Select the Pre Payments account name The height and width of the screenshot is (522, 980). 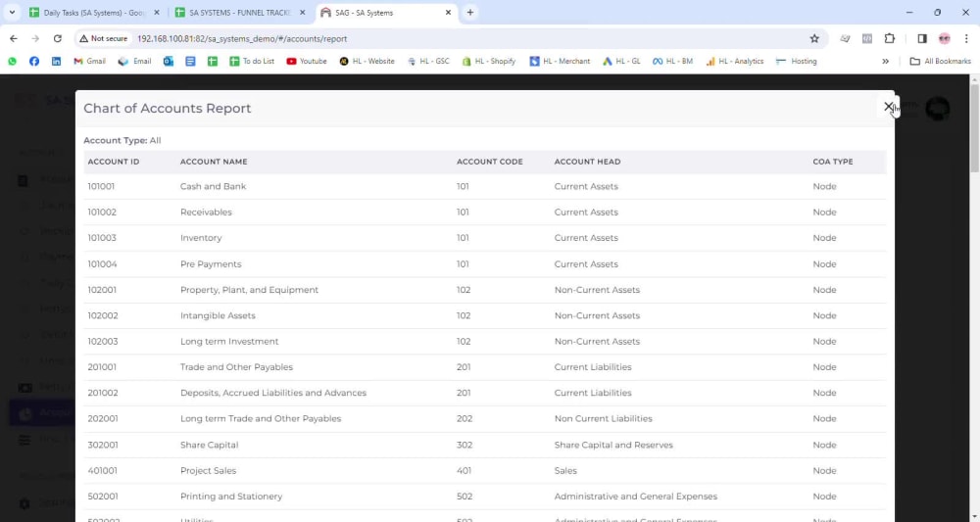[x=211, y=264]
